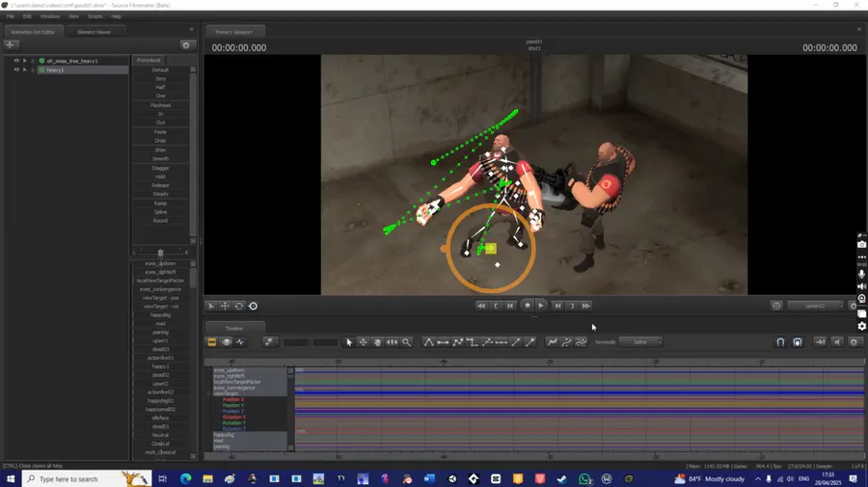The height and width of the screenshot is (487, 868).
Task: Toggle heavy1 visibility eye icon
Action: coord(16,69)
